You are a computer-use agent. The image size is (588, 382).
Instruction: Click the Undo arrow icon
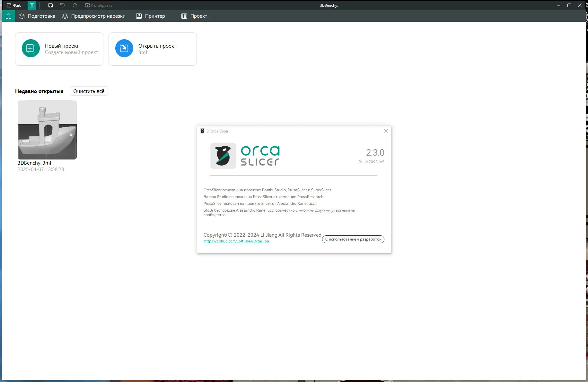62,5
